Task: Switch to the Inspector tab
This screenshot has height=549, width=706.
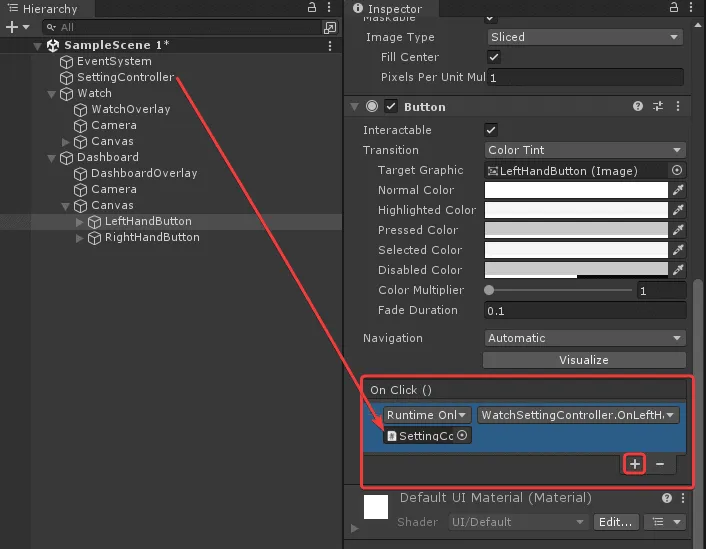Action: point(391,9)
